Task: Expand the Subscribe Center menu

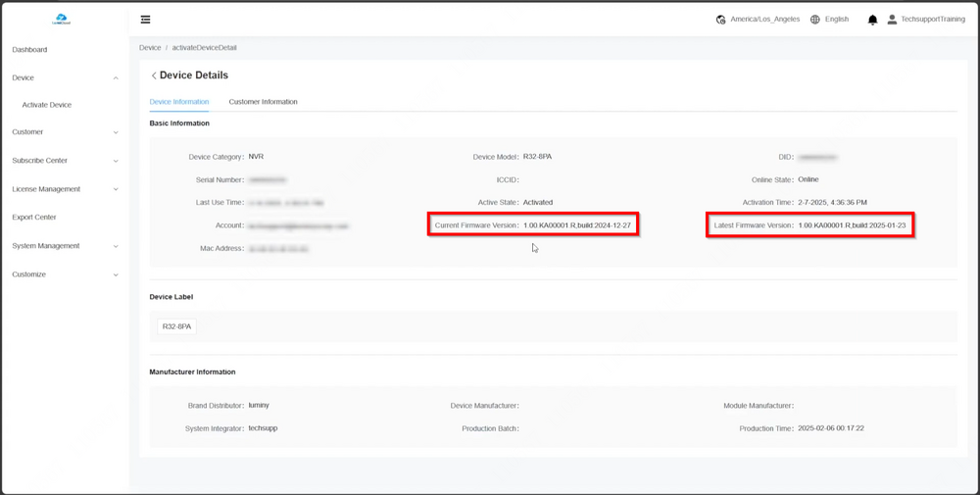Action: [116, 161]
